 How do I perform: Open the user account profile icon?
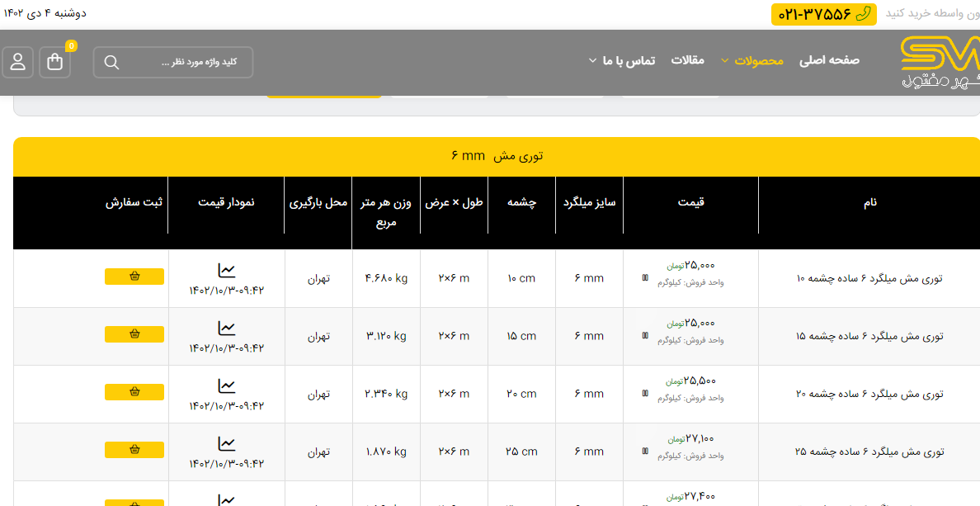coord(17,62)
